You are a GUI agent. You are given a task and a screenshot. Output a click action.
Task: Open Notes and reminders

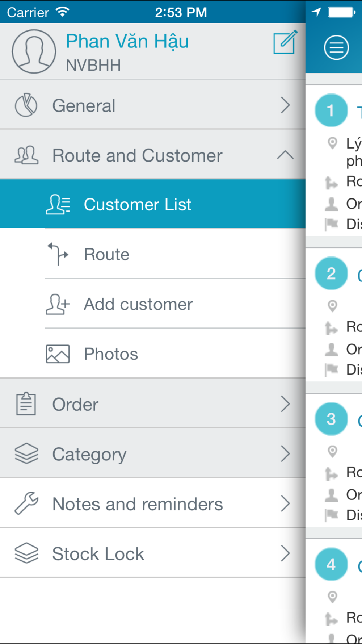click(x=153, y=503)
